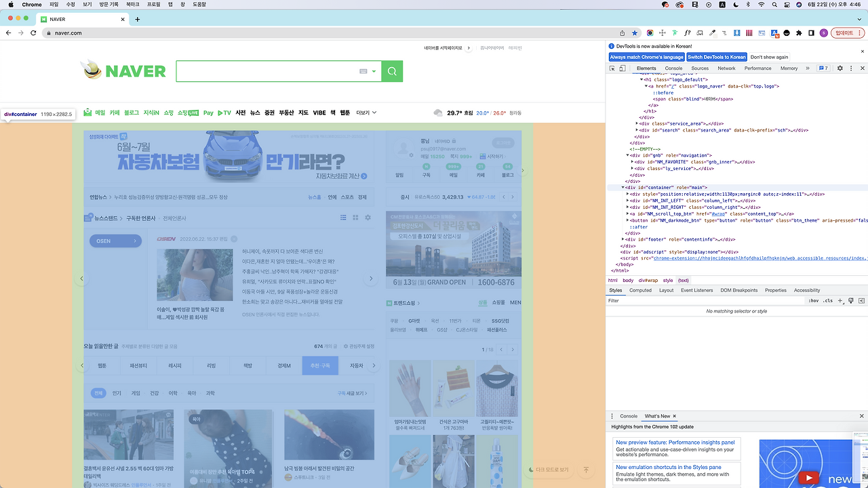Switch newsstand to grid view icon
This screenshot has width=868, height=488.
pyautogui.click(x=355, y=218)
